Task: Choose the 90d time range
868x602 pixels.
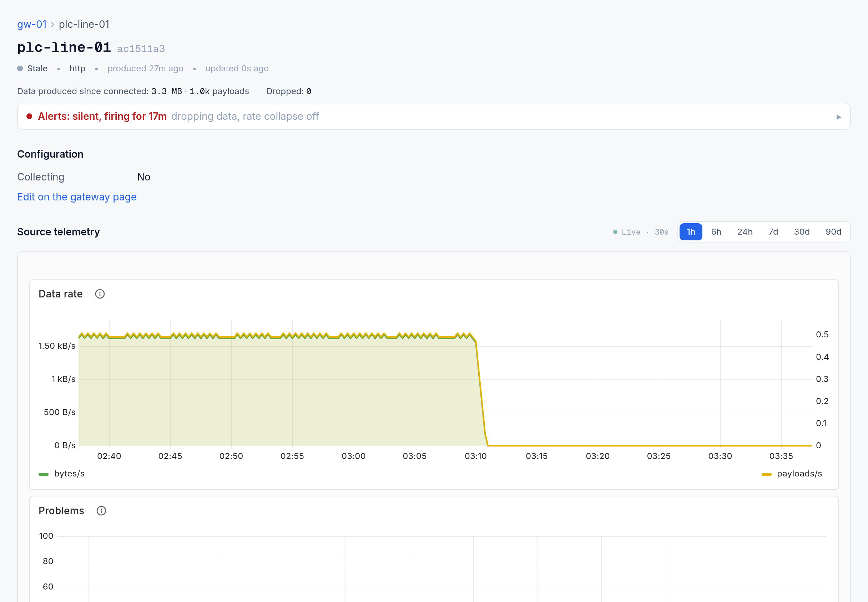Action: point(833,231)
